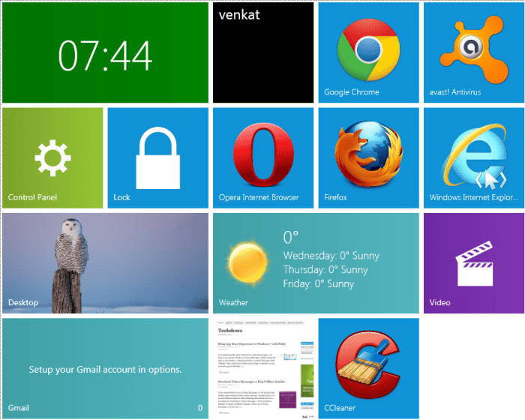Screen dimensions: 525x420
Task: Click the 'Windows Internet Explor...' label
Action: pyautogui.click(x=474, y=197)
